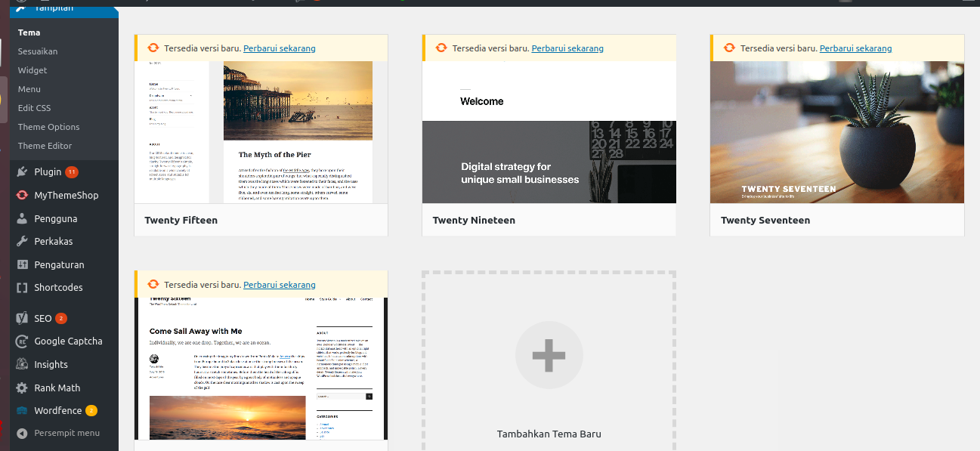Click the Tampilan brush icon

(x=22, y=8)
